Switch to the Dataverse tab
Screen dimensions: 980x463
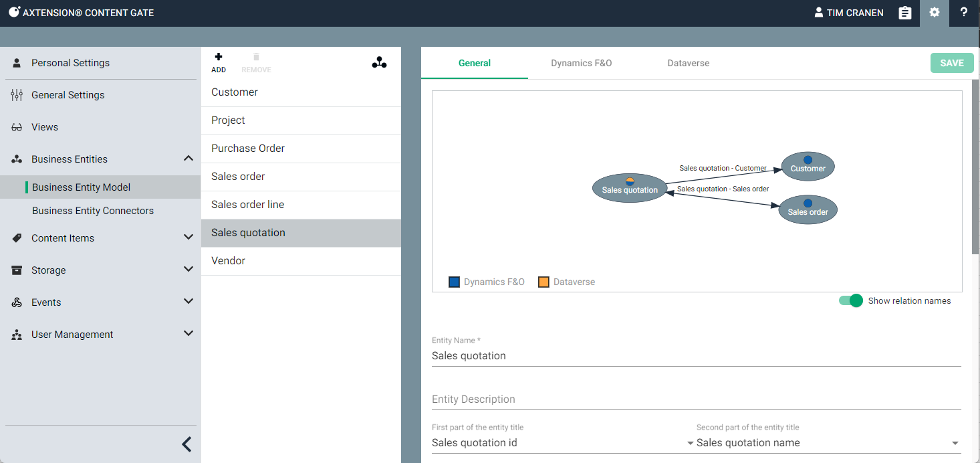(x=688, y=63)
